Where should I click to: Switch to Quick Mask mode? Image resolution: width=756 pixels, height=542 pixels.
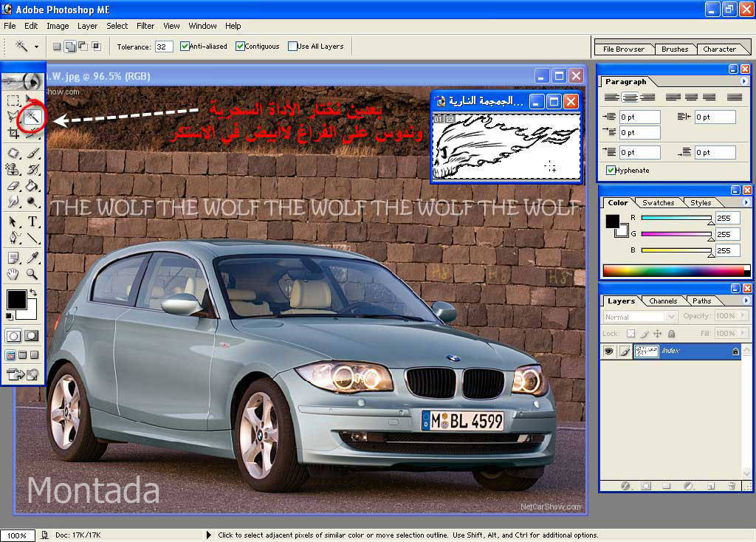[32, 336]
